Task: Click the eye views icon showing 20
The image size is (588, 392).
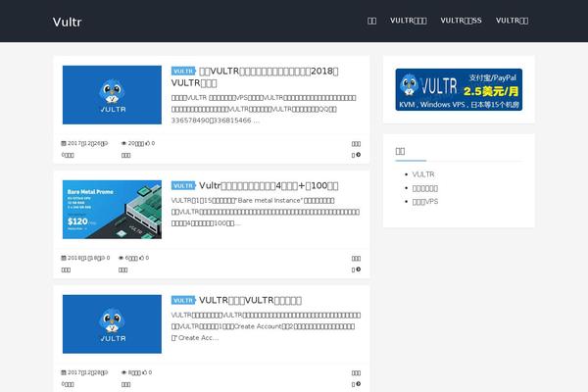Action: click(123, 143)
